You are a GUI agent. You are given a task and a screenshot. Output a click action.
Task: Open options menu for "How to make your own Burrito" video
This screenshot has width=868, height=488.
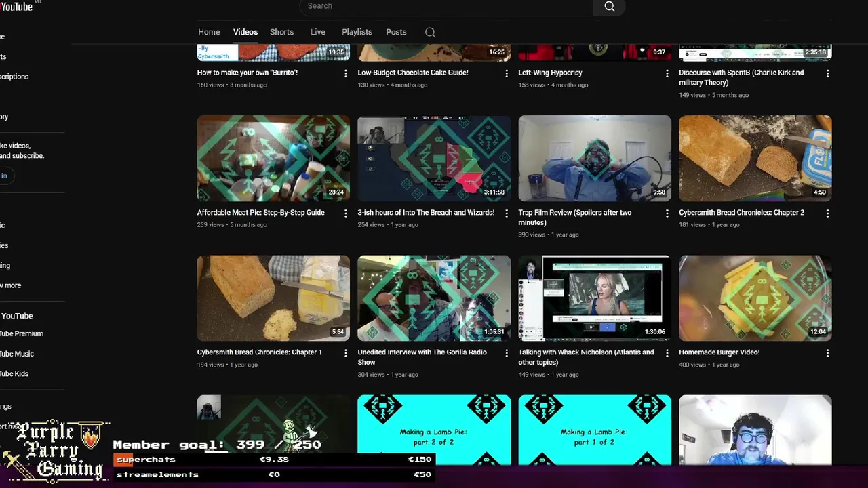(x=346, y=73)
